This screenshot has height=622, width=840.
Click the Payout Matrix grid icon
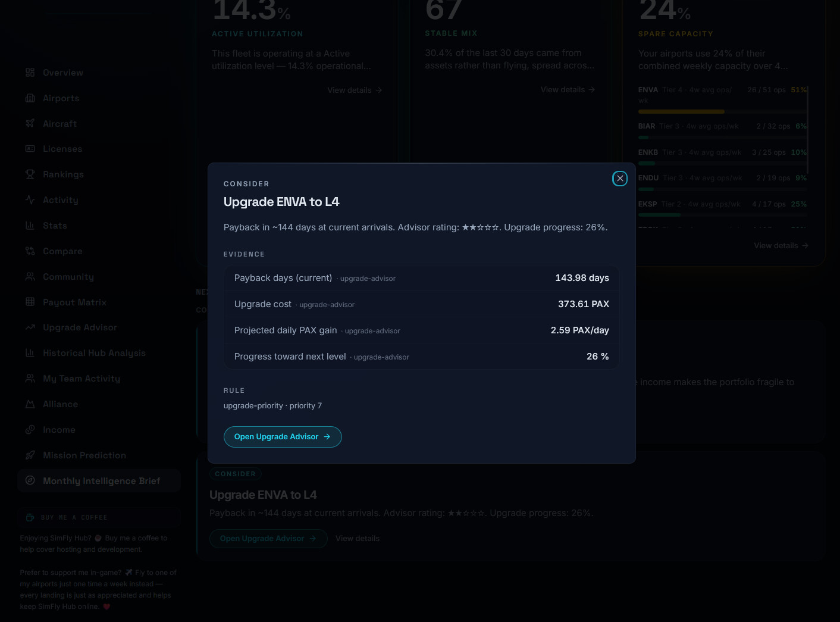(30, 302)
